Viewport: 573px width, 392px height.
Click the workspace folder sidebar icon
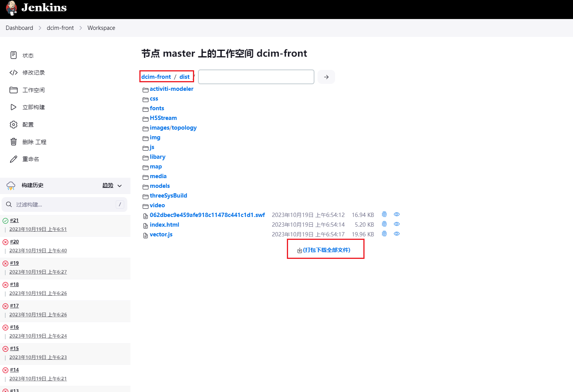tap(14, 90)
